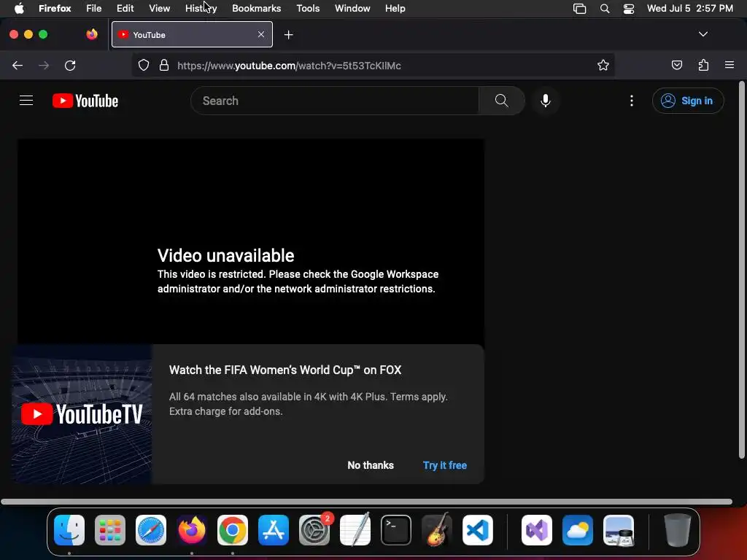Sign in to YouTube
Viewport: 747px width, 560px height.
point(687,101)
